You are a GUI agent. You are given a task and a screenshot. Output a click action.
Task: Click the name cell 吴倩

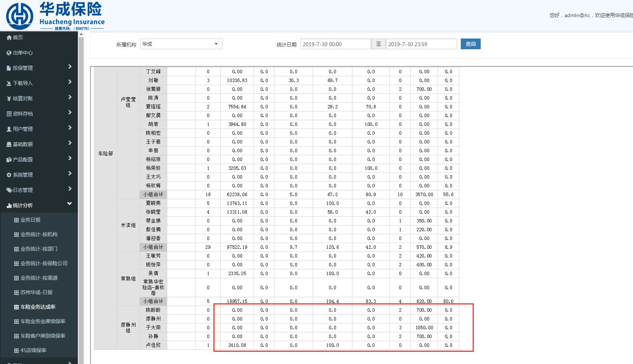pyautogui.click(x=153, y=274)
